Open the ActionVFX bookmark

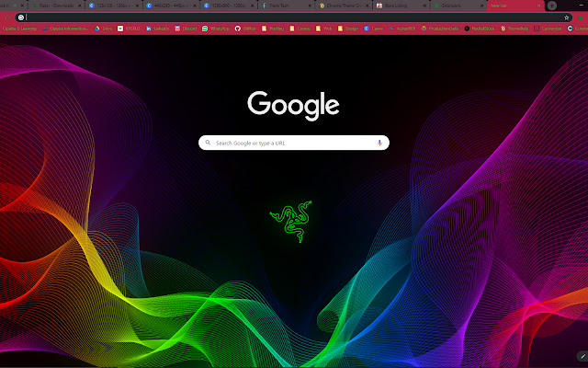[402, 29]
